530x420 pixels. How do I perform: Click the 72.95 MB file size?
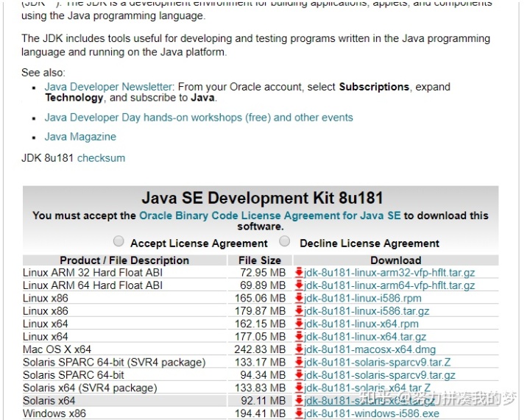pyautogui.click(x=263, y=272)
